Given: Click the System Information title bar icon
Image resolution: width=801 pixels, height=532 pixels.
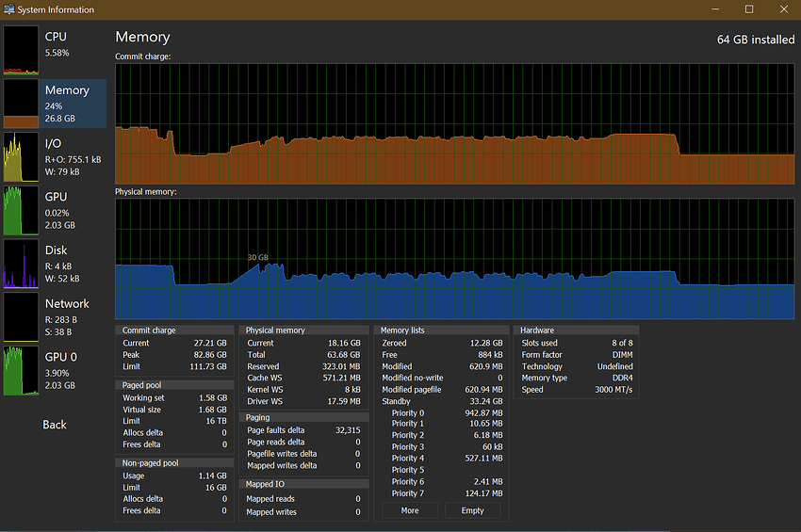Looking at the screenshot, I should (x=9, y=9).
